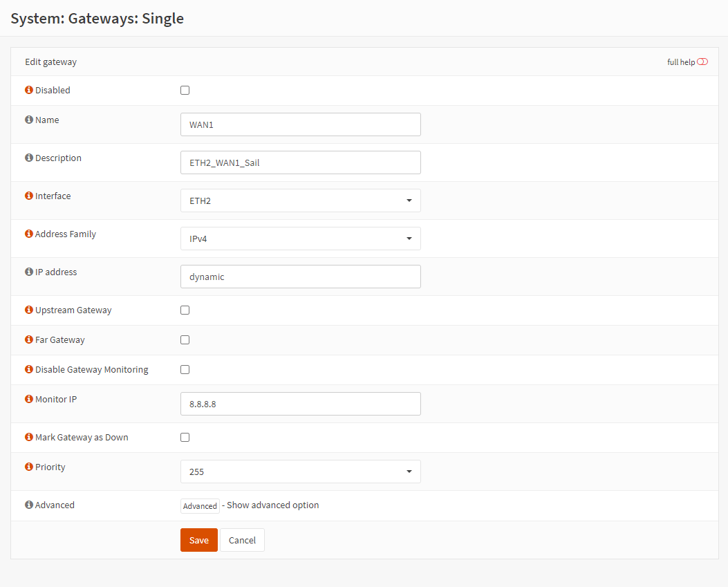Viewport: 728px width, 587px height.
Task: Click the info icon beside Name
Action: 29,120
